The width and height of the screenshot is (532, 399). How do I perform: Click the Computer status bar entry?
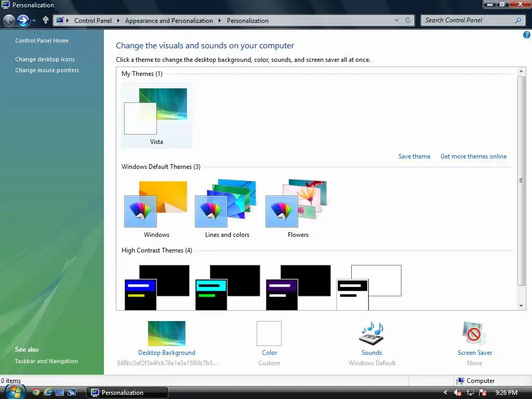[476, 381]
